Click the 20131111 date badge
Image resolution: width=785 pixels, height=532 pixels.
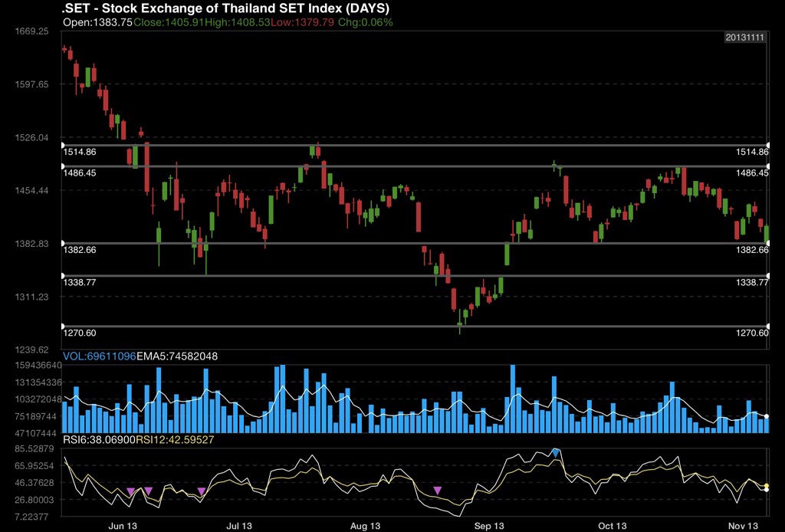tap(745, 38)
